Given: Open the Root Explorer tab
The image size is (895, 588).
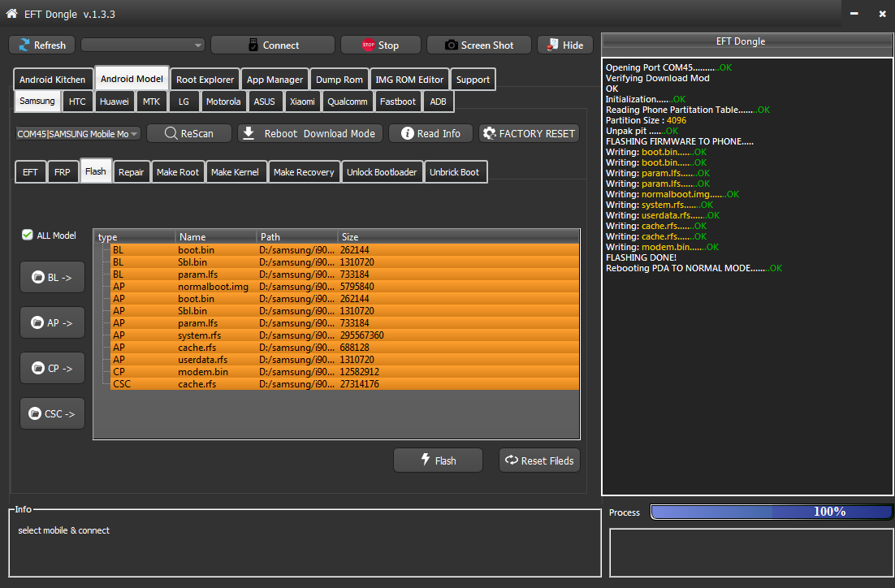Looking at the screenshot, I should [x=205, y=80].
